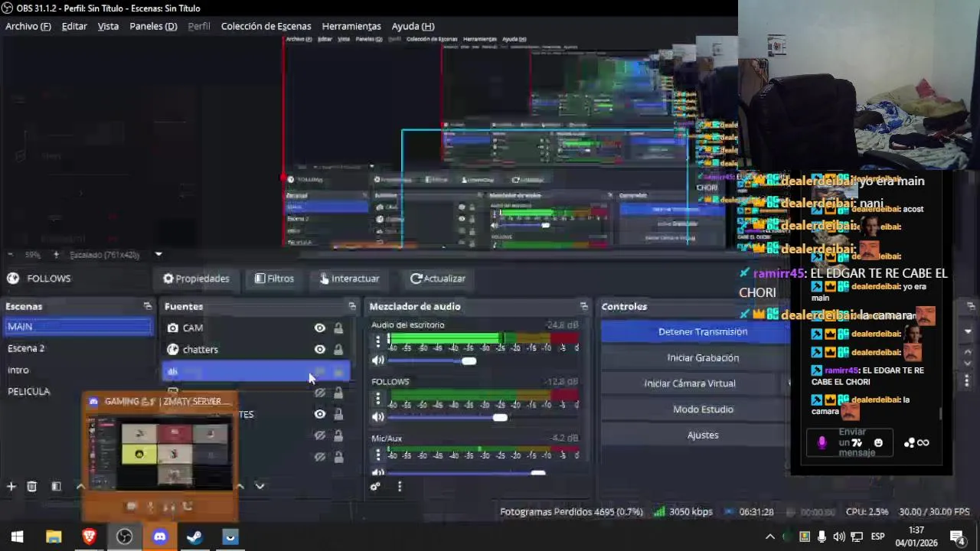Hide the chatters source

pyautogui.click(x=320, y=349)
